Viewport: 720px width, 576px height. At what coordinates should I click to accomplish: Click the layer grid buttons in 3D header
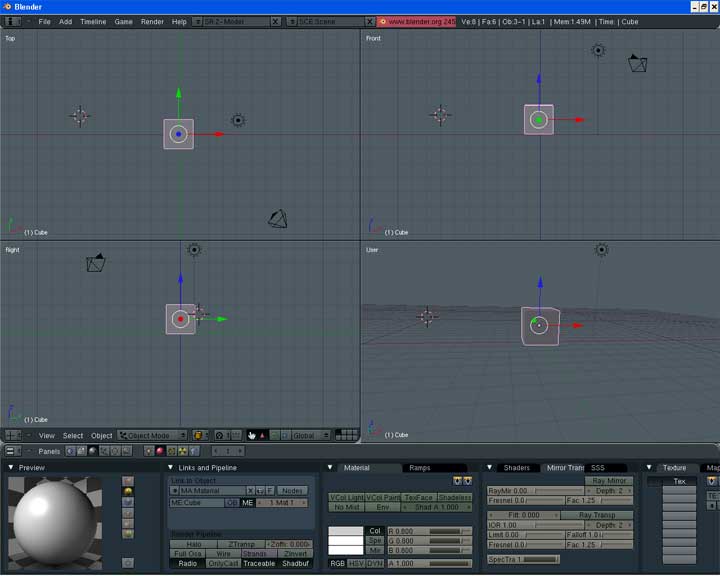[x=346, y=435]
